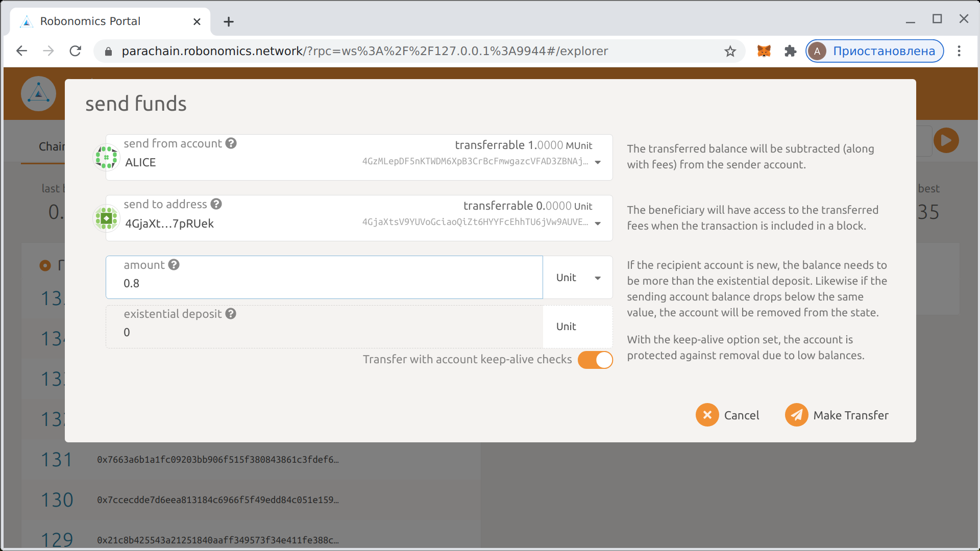The image size is (980, 551).
Task: Click the help icon beside existential deposit
Action: tap(231, 314)
